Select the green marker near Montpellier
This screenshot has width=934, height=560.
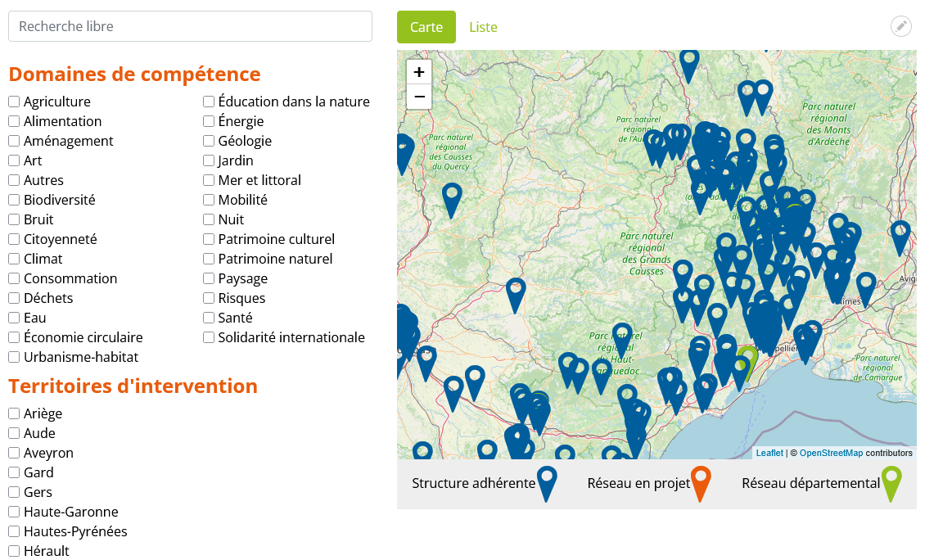[x=747, y=359]
